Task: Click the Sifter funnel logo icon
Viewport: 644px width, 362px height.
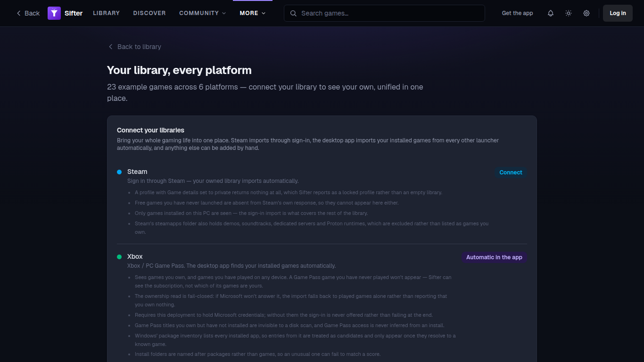Action: 54,13
